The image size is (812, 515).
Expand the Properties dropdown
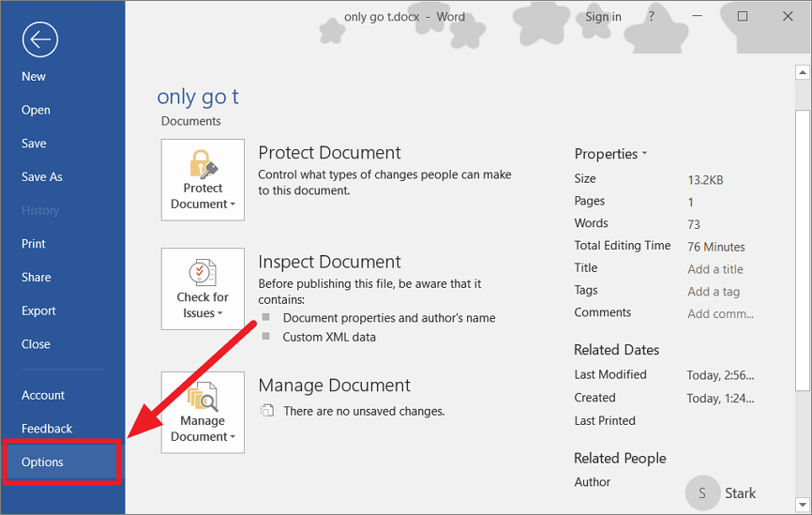pos(610,154)
